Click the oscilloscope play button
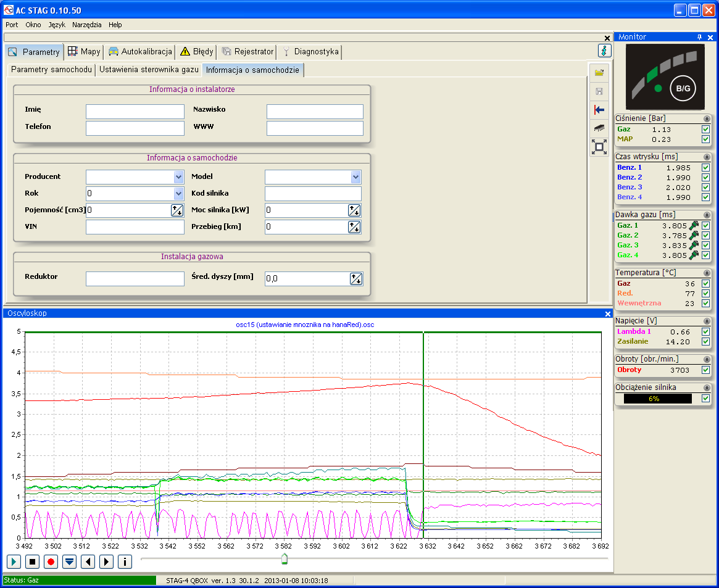The height and width of the screenshot is (588, 719). pos(14,561)
